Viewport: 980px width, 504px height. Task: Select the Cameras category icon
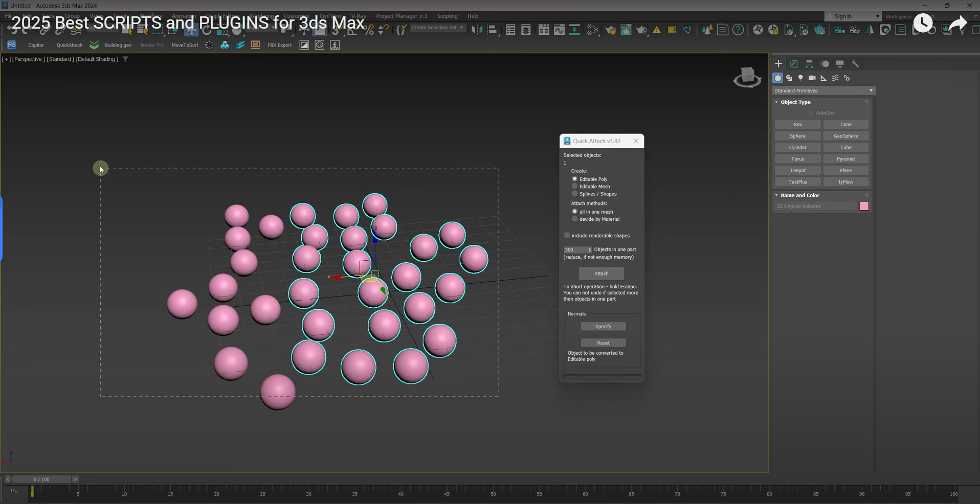point(812,78)
